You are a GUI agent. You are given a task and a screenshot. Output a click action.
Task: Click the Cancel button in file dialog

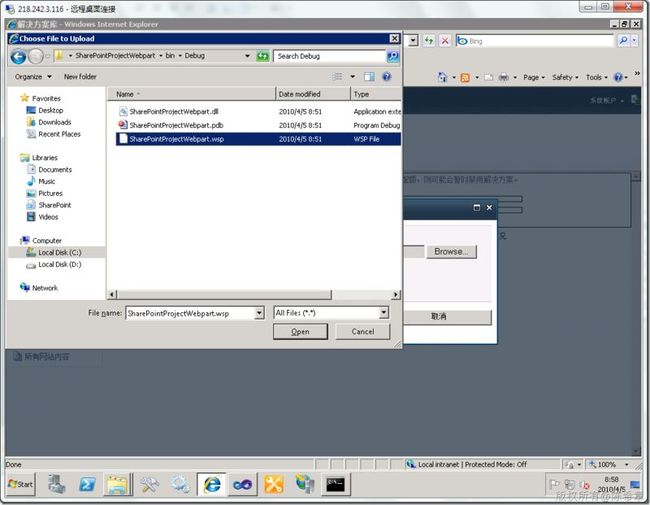[x=363, y=332]
